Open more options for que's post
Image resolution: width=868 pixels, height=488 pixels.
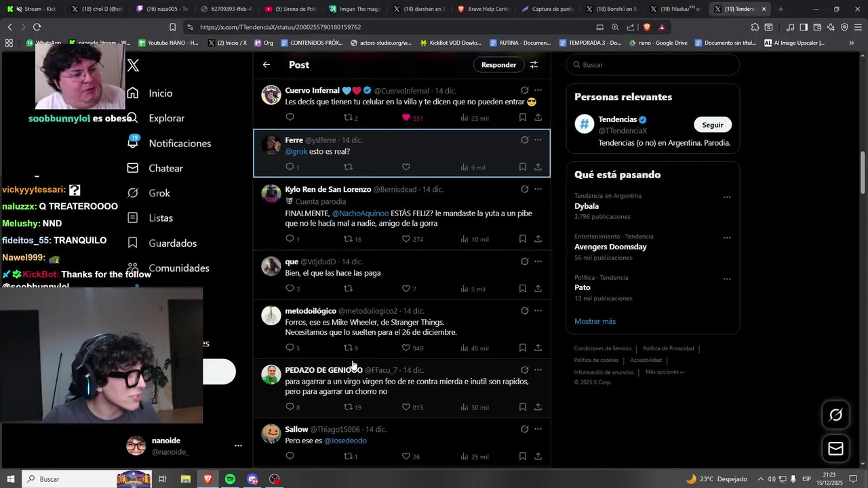[538, 262]
